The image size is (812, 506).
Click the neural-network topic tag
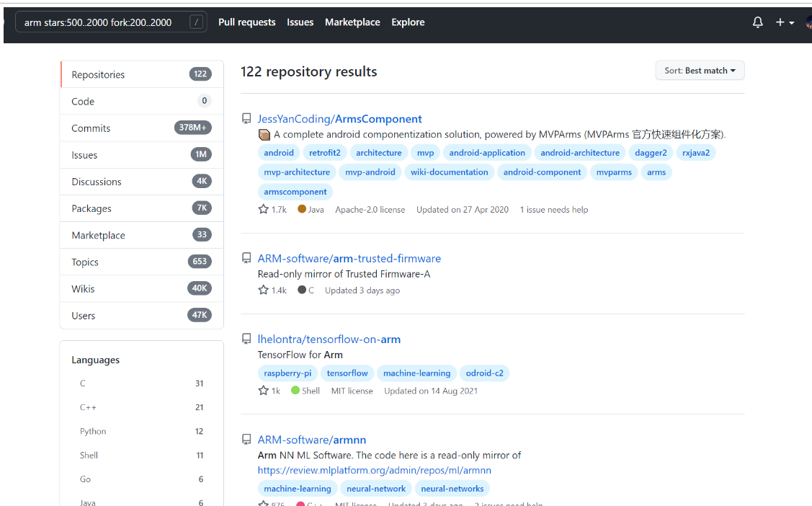[x=376, y=489]
